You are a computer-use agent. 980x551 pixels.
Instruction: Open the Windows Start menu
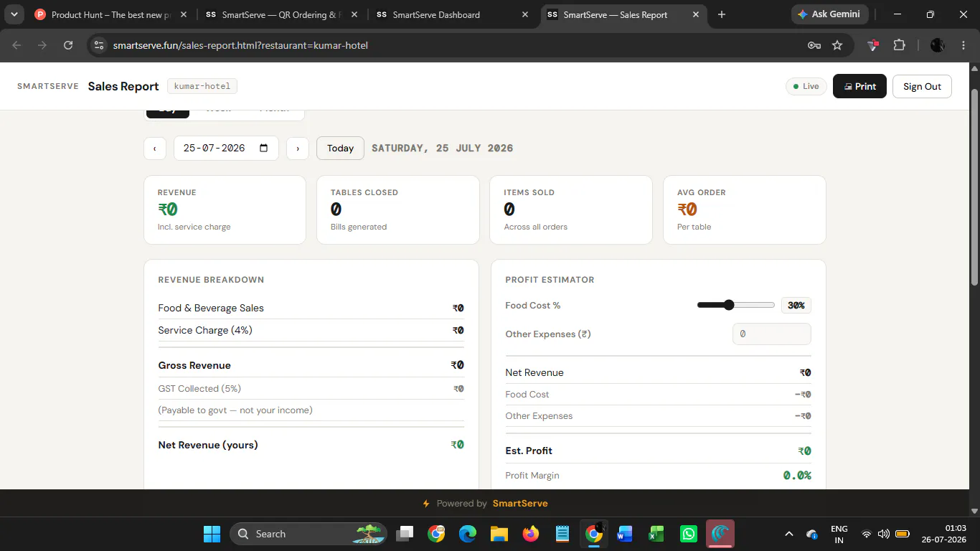click(x=212, y=534)
